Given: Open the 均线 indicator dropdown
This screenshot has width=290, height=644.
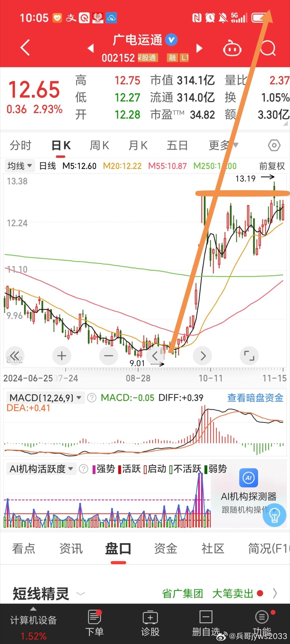Looking at the screenshot, I should [x=20, y=166].
